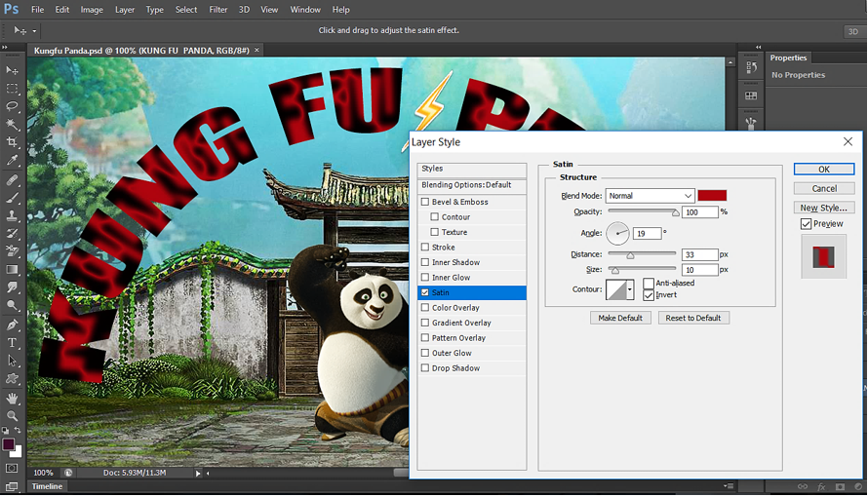Select the Clone Stamp tool
The width and height of the screenshot is (868, 497).
pyautogui.click(x=12, y=215)
